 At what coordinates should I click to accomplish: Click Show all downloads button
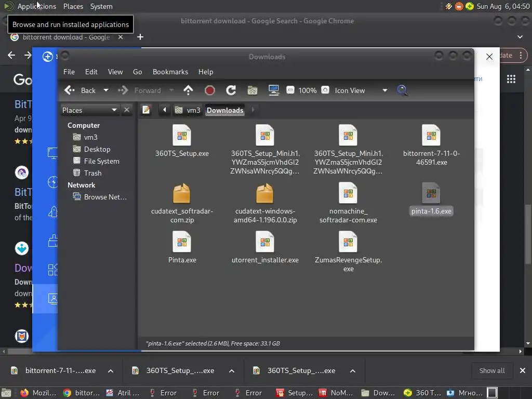(491, 371)
